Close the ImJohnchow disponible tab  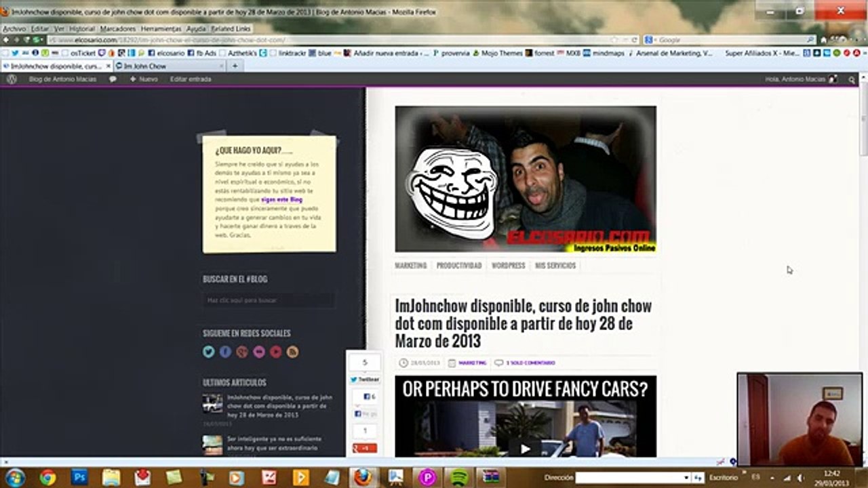pos(107,66)
